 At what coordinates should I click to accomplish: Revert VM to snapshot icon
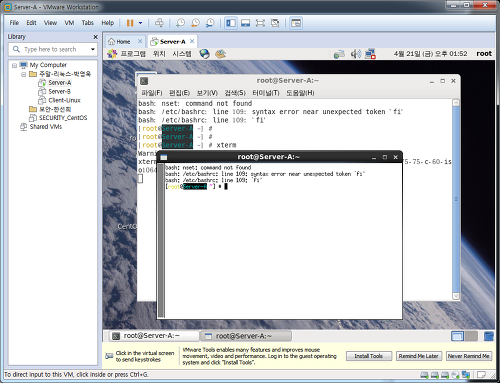(195, 23)
